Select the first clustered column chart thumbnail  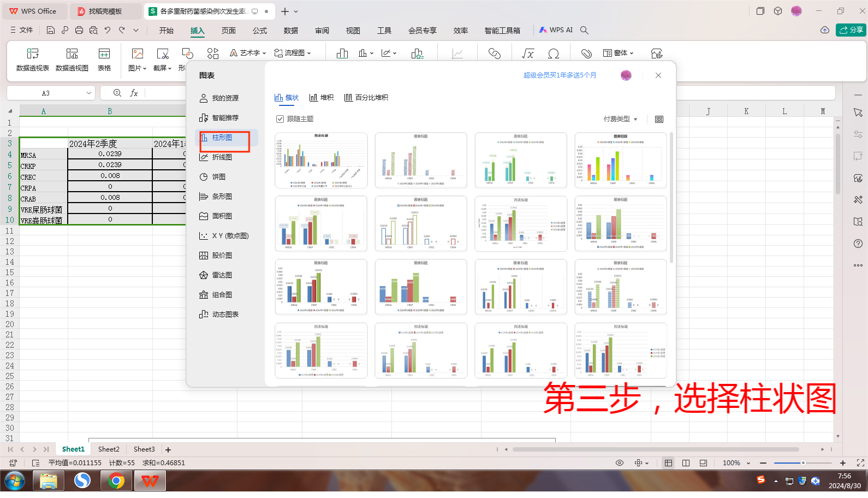[x=321, y=161]
